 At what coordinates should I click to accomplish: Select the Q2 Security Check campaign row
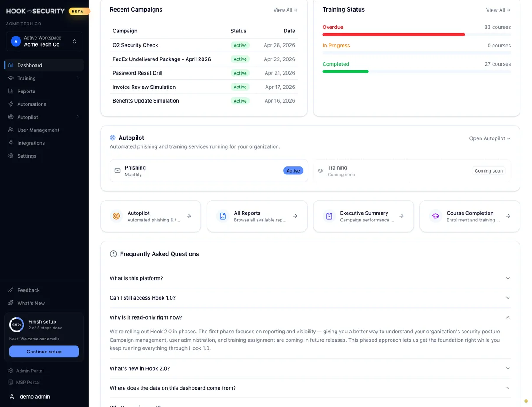tap(204, 45)
